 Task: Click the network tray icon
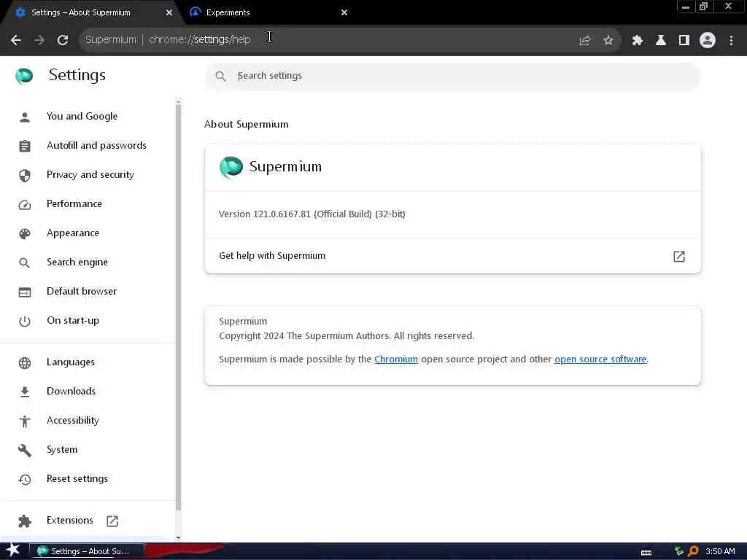click(679, 551)
